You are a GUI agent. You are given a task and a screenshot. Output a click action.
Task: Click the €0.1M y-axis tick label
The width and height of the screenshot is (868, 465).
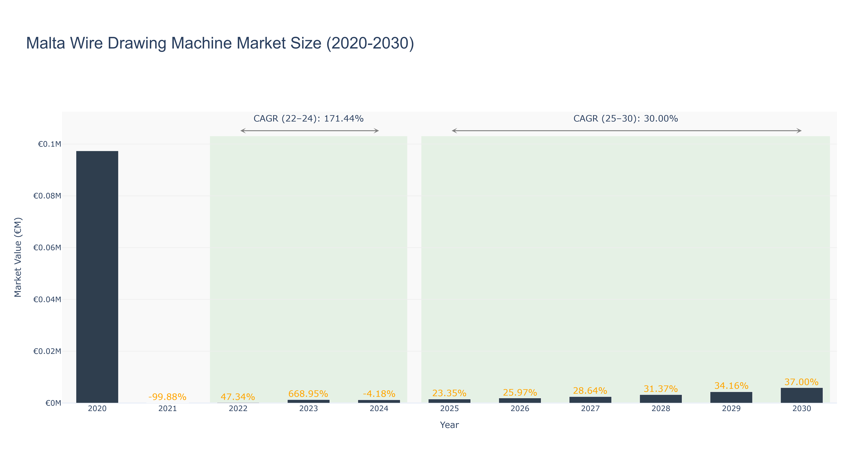point(50,144)
